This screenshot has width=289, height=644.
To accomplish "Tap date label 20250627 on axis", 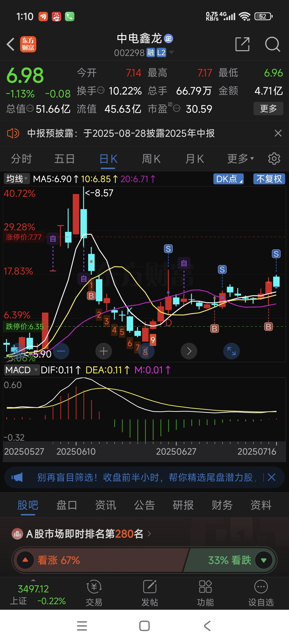I will [x=176, y=452].
